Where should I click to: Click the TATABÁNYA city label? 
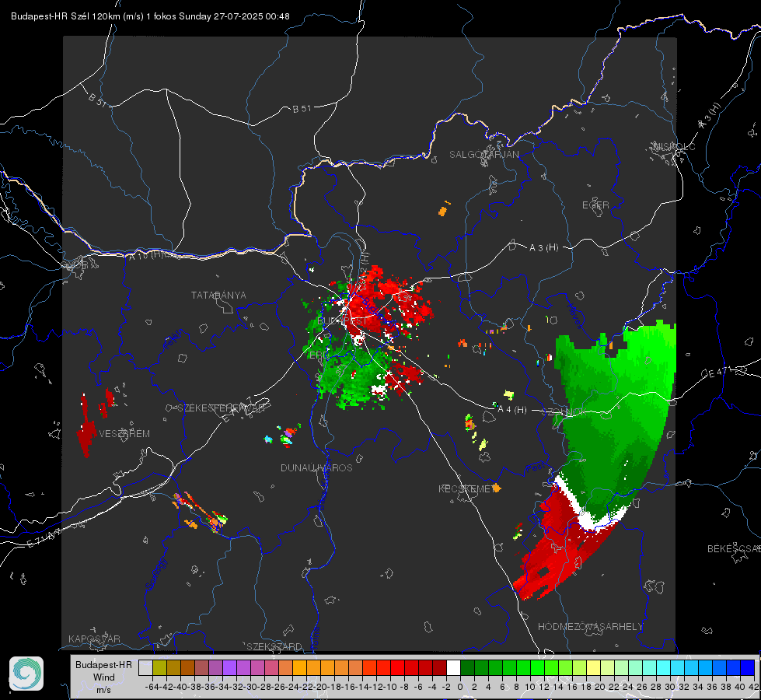218,296
